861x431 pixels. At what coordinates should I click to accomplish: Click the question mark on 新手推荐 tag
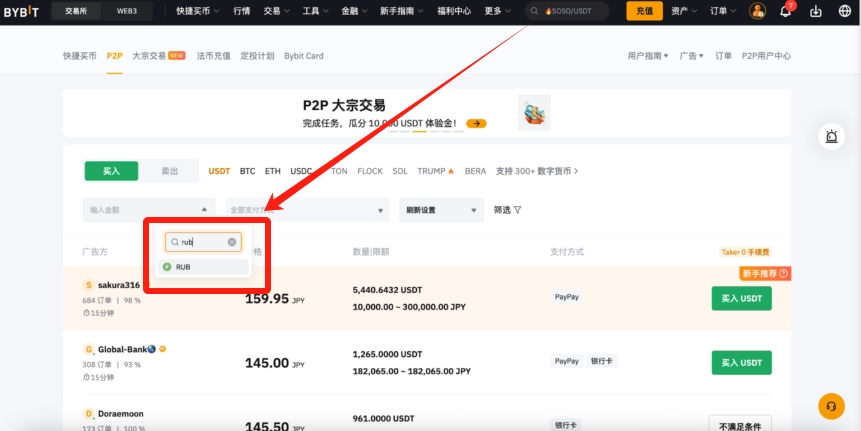(783, 273)
